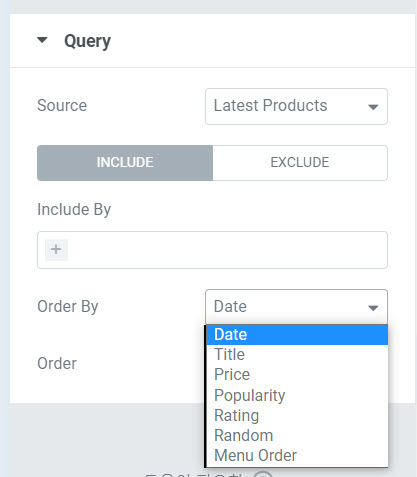The image size is (417, 477).
Task: Click the Query section heading
Action: (87, 41)
